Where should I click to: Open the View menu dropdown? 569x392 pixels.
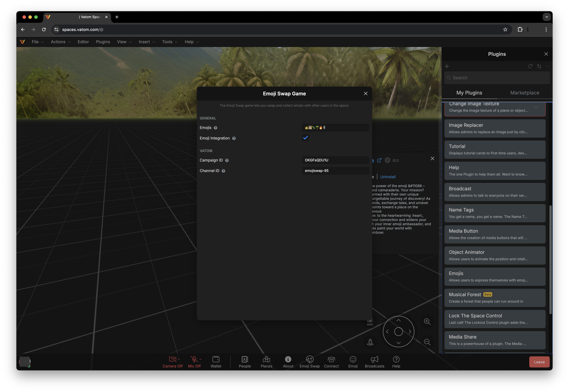click(124, 42)
